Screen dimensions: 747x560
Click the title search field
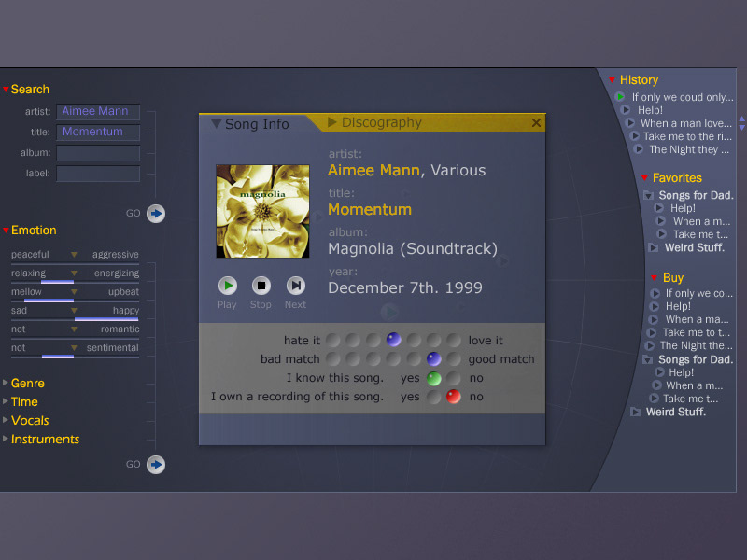click(x=98, y=132)
